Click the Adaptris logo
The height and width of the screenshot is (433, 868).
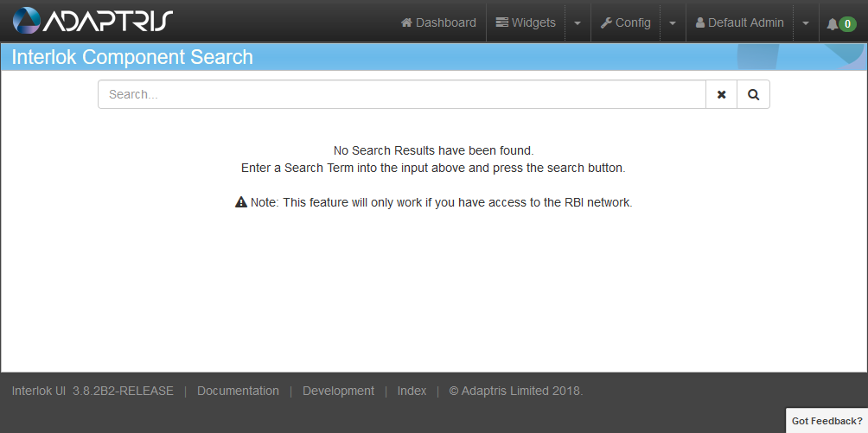tap(93, 21)
